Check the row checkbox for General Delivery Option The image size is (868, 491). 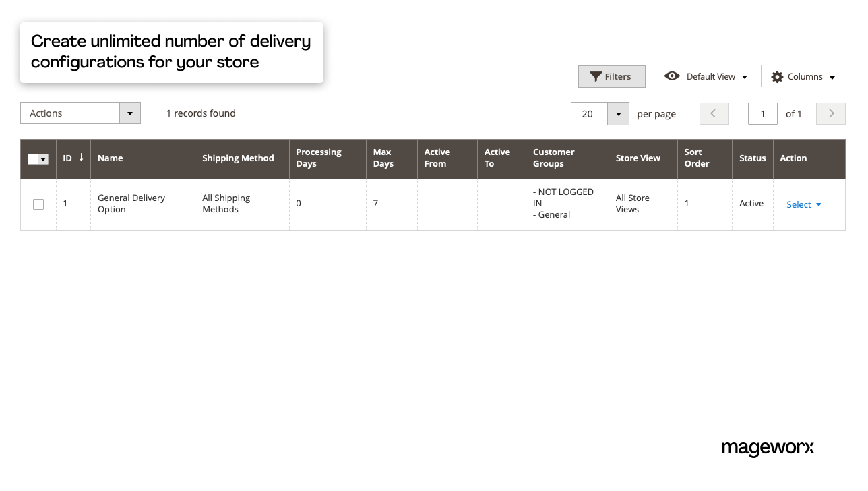click(x=38, y=204)
